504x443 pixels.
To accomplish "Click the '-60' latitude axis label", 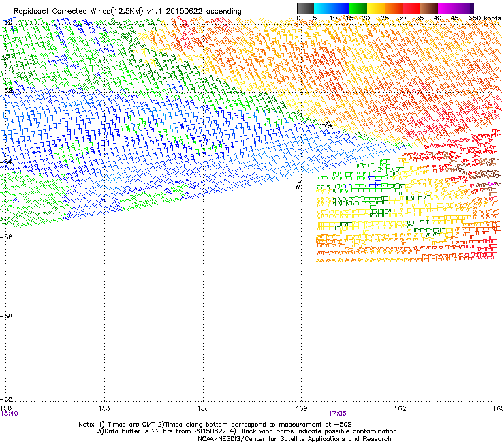I will tap(6, 400).
